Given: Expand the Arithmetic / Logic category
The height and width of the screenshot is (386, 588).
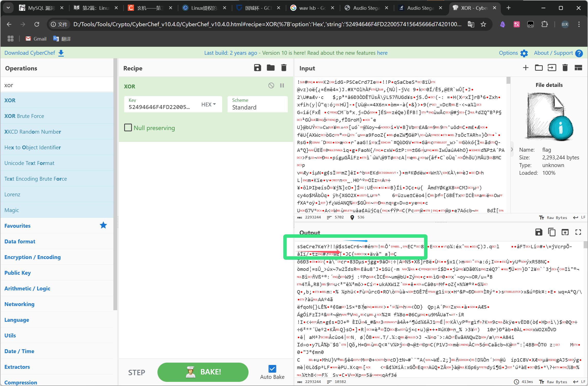Looking at the screenshot, I should [57, 288].
